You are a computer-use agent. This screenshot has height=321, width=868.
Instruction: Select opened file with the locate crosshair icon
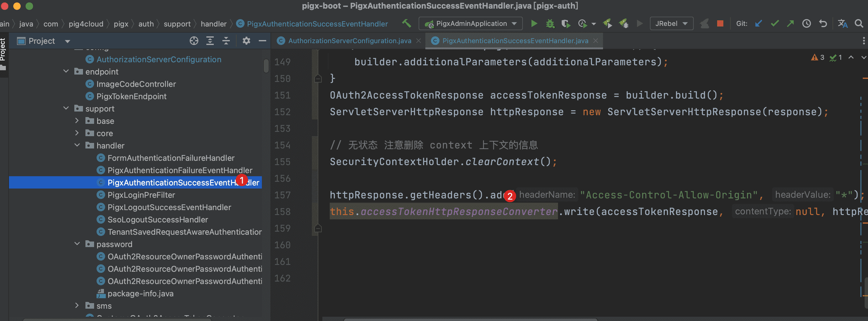pos(194,41)
